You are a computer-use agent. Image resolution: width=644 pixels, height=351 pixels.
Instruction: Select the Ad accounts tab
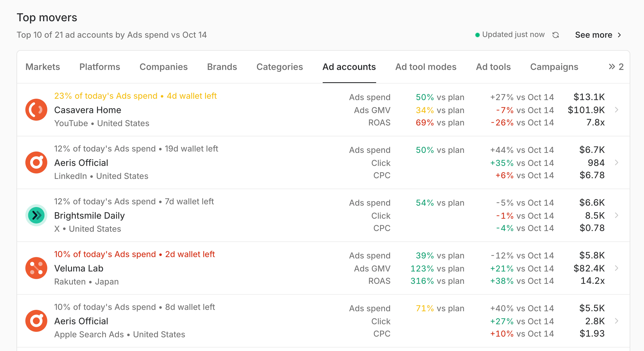(349, 67)
